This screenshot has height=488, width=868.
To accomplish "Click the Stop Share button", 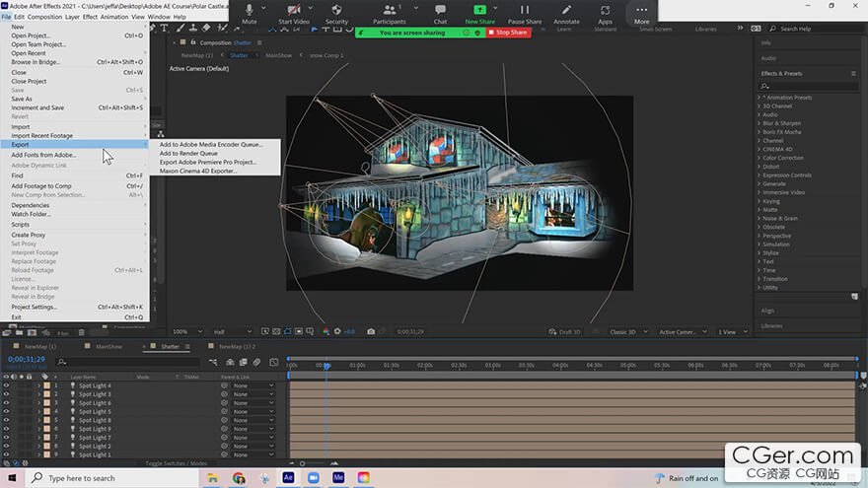I will tap(508, 33).
